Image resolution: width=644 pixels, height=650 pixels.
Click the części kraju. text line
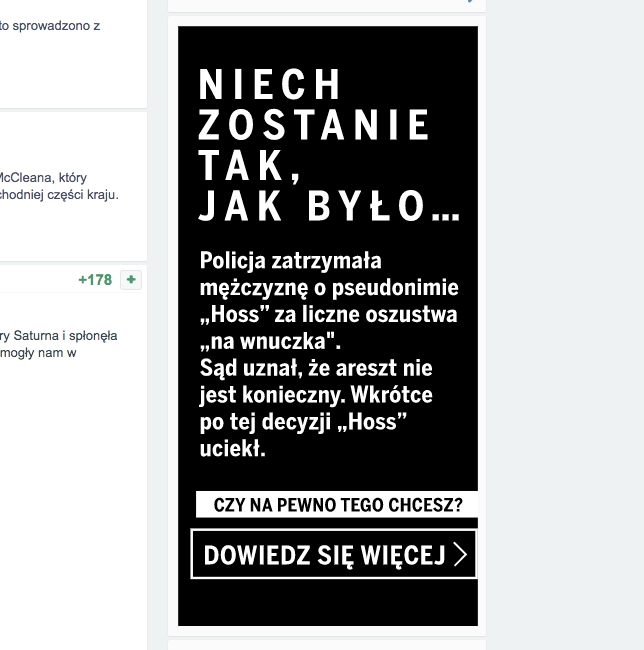60,194
